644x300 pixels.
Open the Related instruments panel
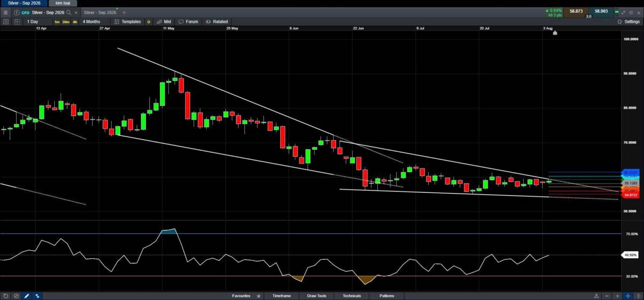point(217,21)
